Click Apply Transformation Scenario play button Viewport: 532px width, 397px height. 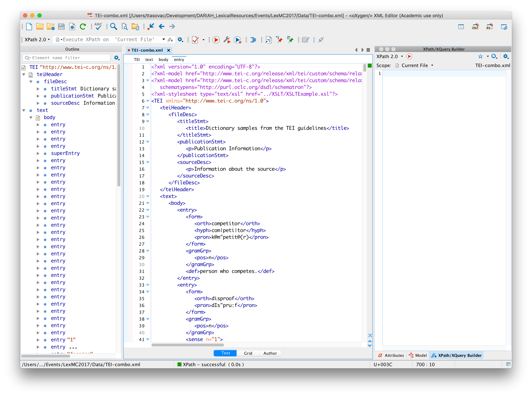216,40
